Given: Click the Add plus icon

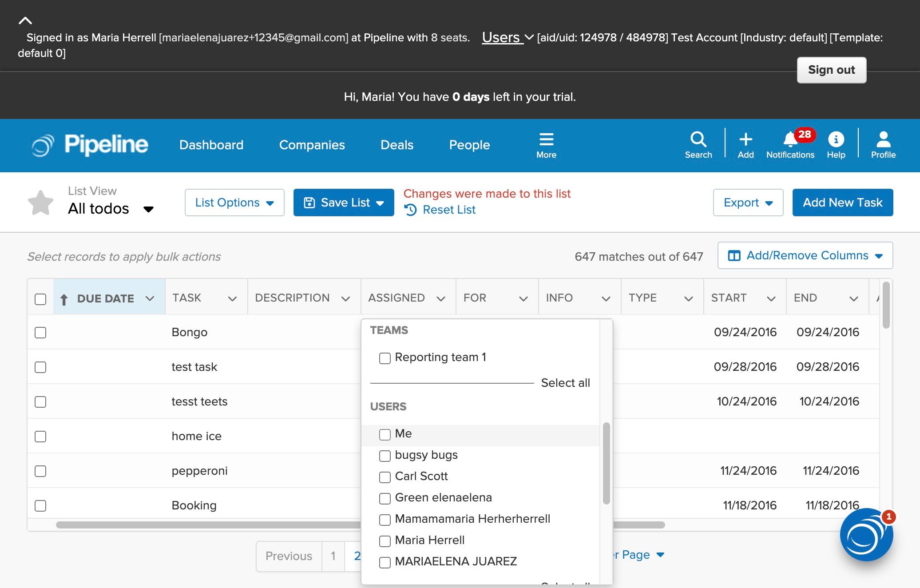Looking at the screenshot, I should click(746, 139).
